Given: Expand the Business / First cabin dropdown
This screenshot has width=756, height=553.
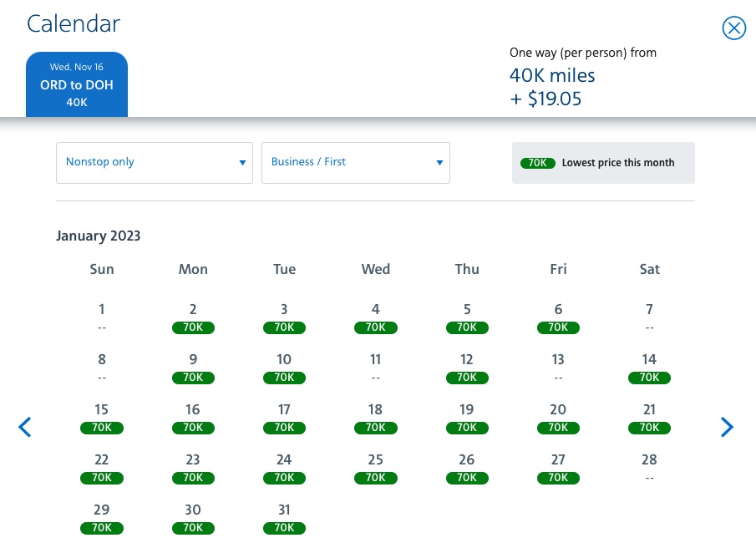Looking at the screenshot, I should coord(356,163).
